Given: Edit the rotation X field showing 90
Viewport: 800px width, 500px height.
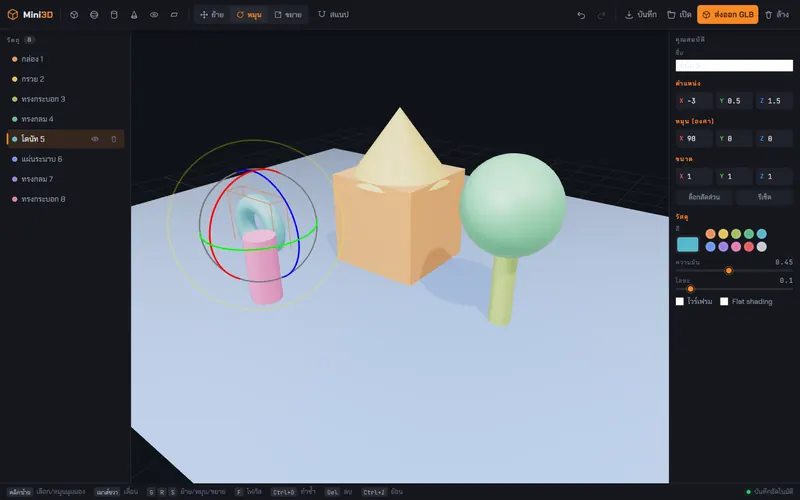Looking at the screenshot, I should pyautogui.click(x=694, y=139).
